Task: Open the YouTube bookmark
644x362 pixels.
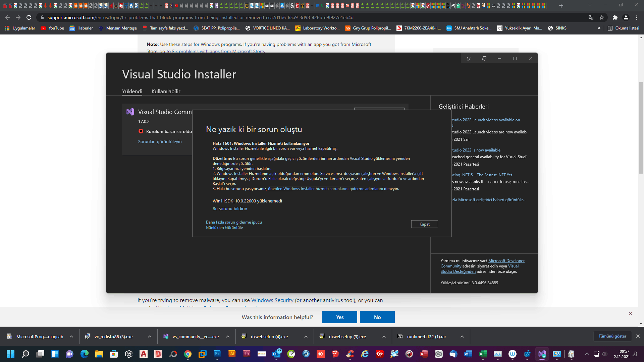Action: 52,28
